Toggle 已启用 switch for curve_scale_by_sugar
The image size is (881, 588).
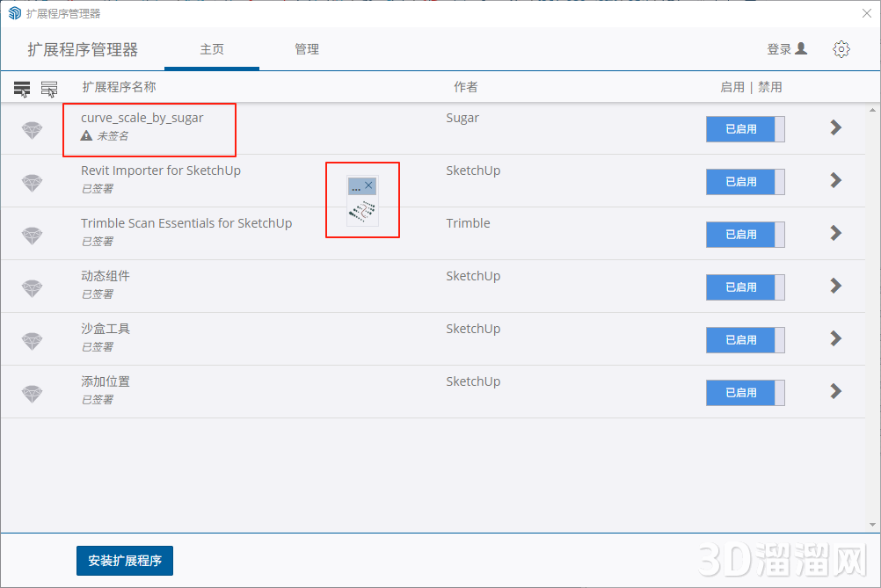tap(745, 129)
